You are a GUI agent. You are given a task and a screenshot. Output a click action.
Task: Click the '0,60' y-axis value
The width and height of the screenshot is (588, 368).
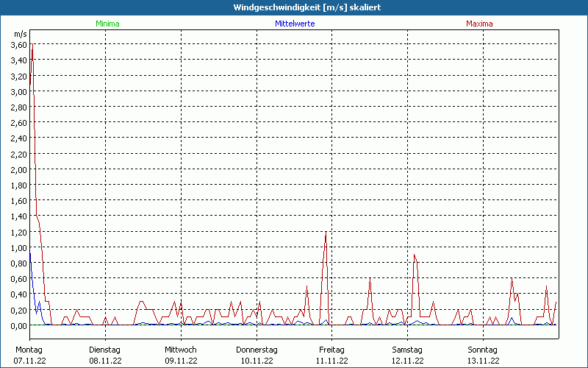(19, 279)
